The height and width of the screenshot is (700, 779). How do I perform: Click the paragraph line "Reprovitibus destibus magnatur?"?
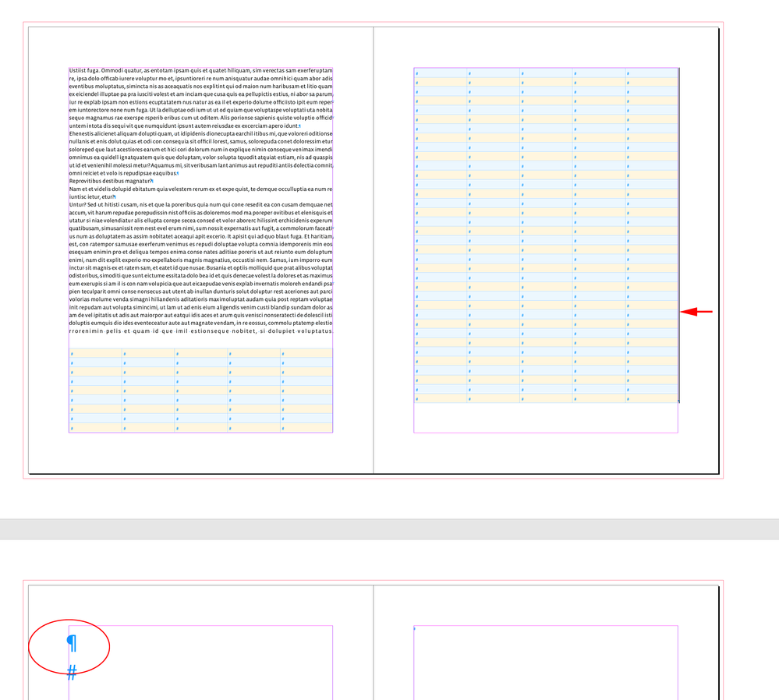111,182
